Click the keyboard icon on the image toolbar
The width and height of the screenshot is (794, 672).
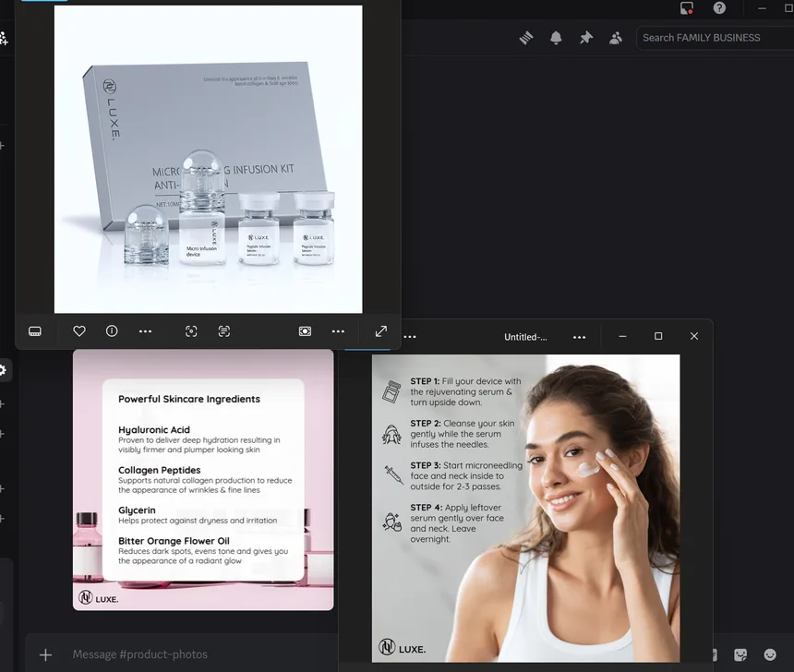click(35, 330)
